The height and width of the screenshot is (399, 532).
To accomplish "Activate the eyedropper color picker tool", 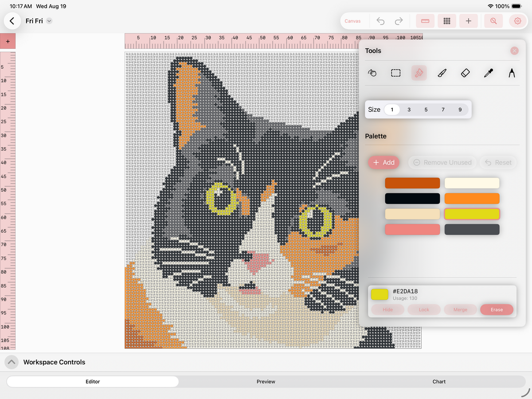I will [x=489, y=73].
